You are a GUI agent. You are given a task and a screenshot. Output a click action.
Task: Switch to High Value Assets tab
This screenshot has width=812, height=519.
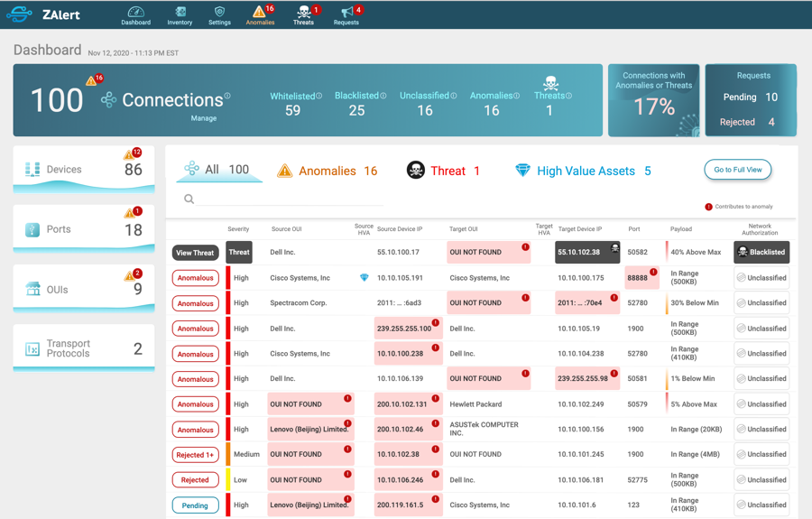[x=583, y=171]
